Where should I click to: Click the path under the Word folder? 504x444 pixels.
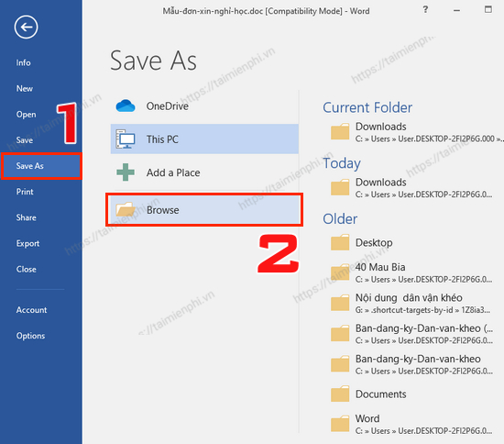pyautogui.click(x=423, y=431)
